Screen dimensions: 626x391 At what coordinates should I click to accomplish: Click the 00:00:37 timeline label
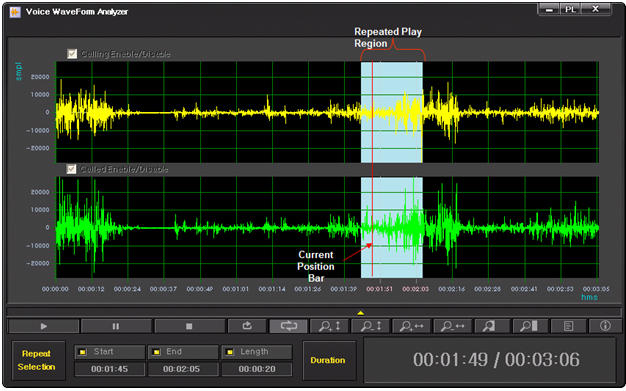(x=163, y=289)
